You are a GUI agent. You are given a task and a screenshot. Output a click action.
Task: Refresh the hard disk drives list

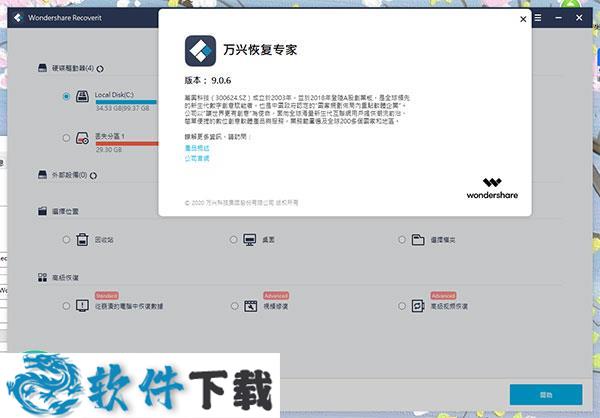[x=100, y=69]
